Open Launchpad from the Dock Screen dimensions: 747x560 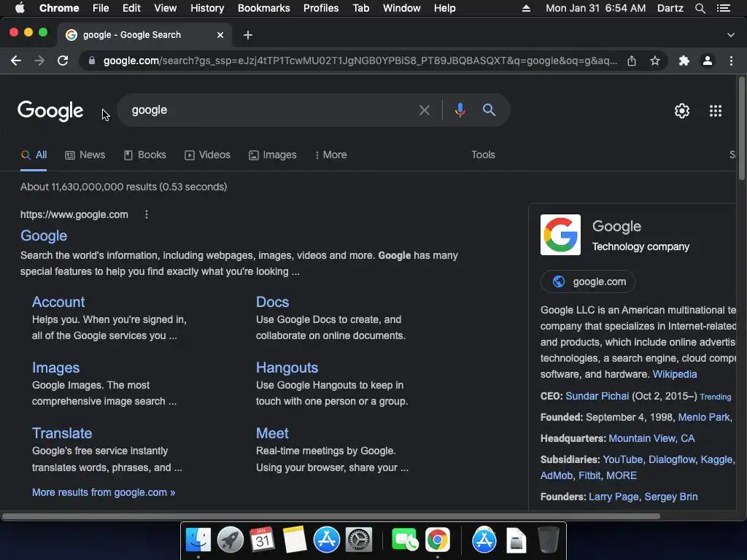pyautogui.click(x=230, y=540)
